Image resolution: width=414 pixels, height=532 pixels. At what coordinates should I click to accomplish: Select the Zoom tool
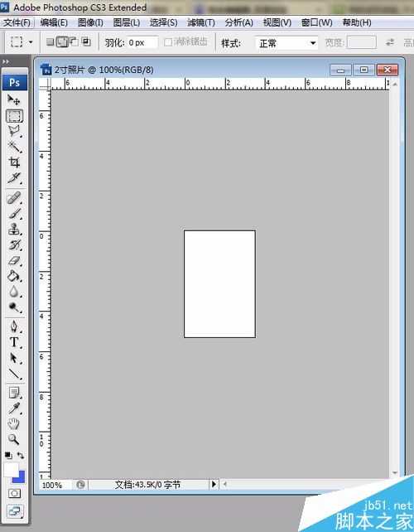[14, 439]
